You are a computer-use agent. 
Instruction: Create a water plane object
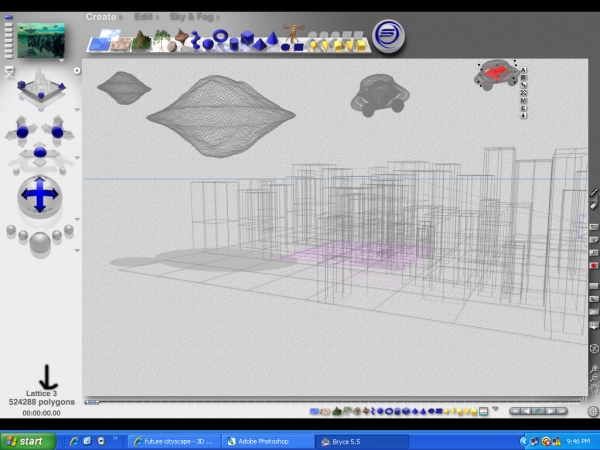pyautogui.click(x=99, y=45)
